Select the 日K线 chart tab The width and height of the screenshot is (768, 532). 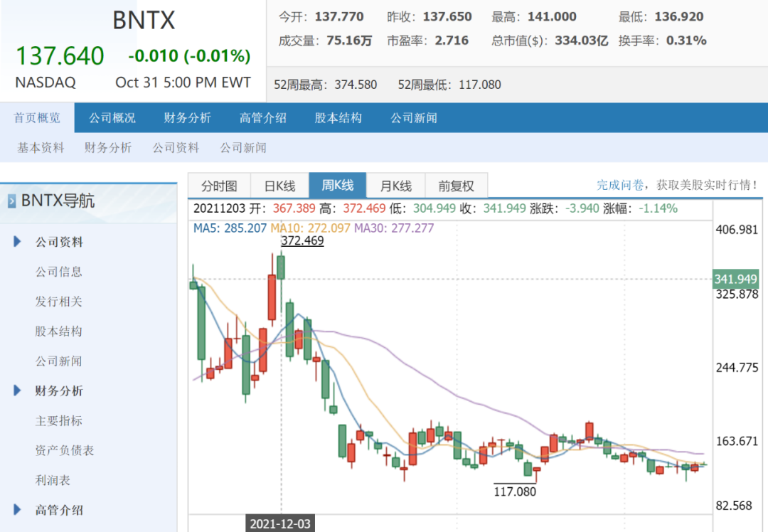point(279,186)
